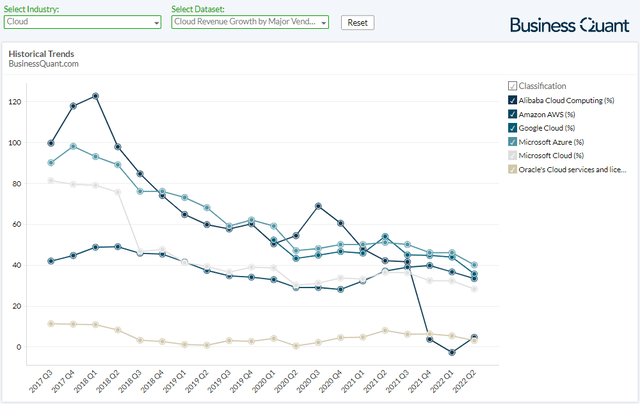Toggle Microsoft Azure (%) legend checkbox
640x404 pixels.
[513, 142]
